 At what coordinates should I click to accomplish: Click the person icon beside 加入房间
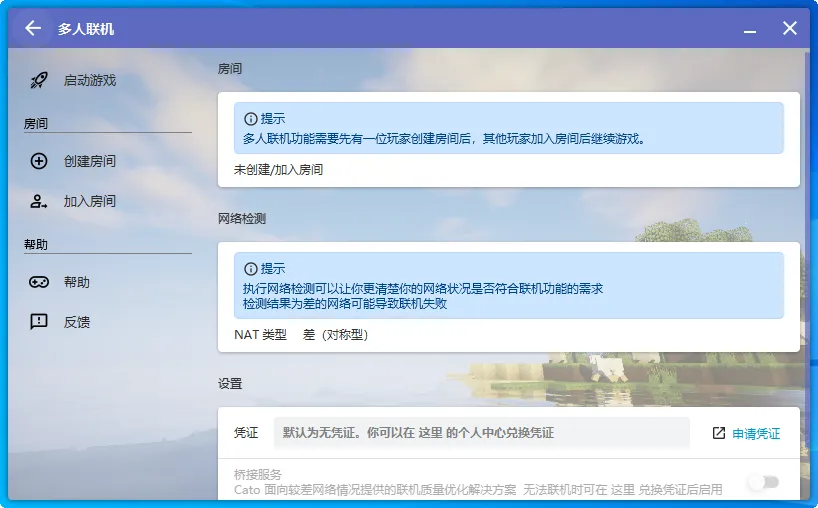39,201
